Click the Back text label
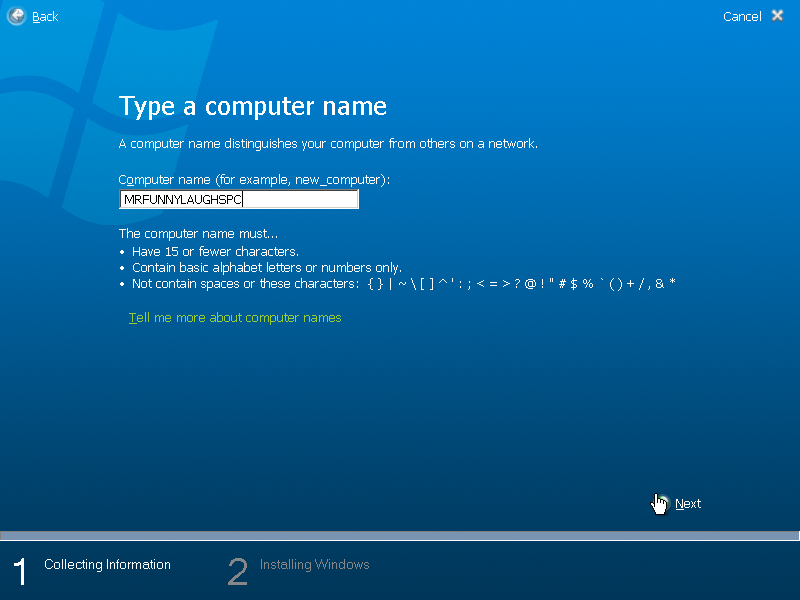Viewport: 800px width, 600px height. pyautogui.click(x=45, y=17)
